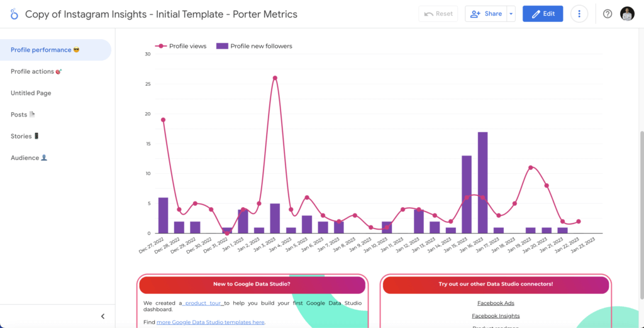Click the Jan 16, 2023 new followers bar
This screenshot has width=644, height=328.
click(x=482, y=183)
